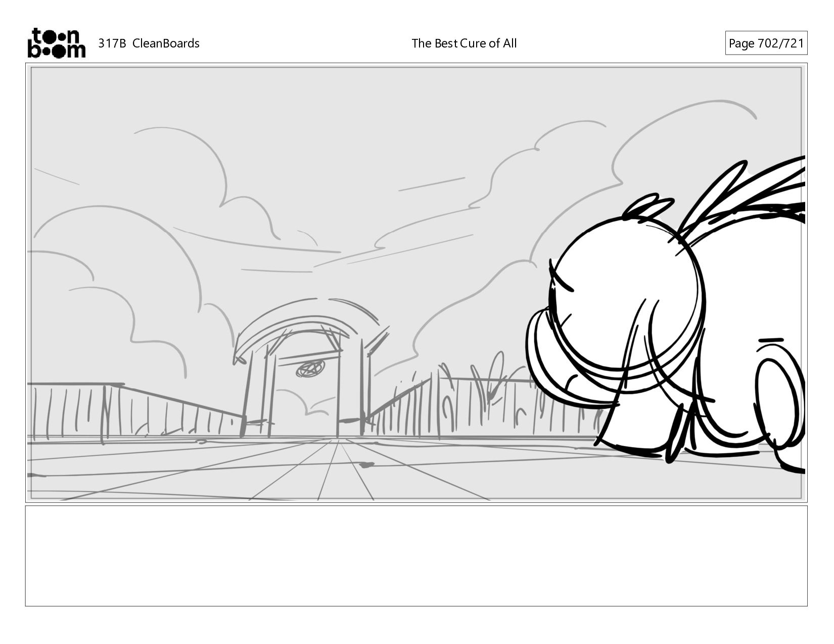Click the 'Page 702/721' page indicator

pos(766,43)
